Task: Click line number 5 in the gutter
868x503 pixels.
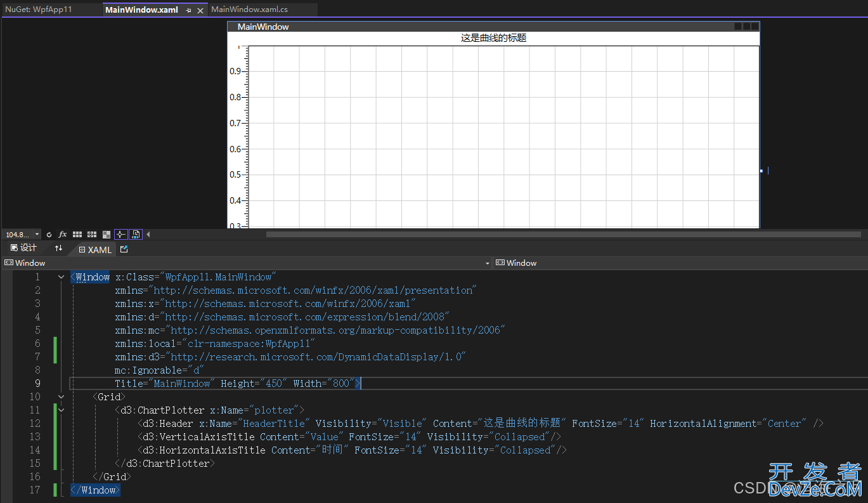Action: (37, 330)
